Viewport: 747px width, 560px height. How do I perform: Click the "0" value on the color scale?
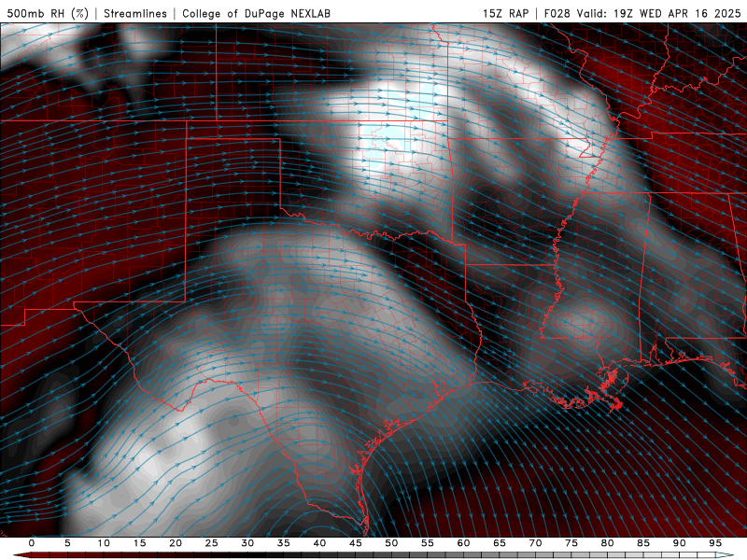pyautogui.click(x=32, y=543)
